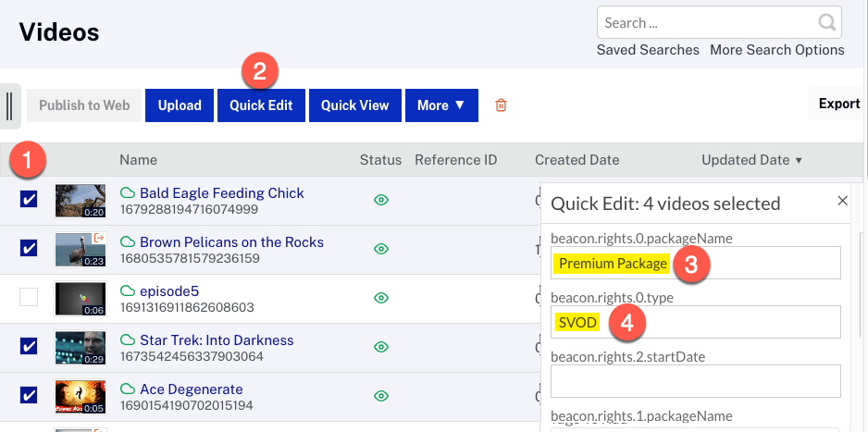Open the episode5 video
Image resolution: width=868 pixels, height=432 pixels.
tap(169, 291)
